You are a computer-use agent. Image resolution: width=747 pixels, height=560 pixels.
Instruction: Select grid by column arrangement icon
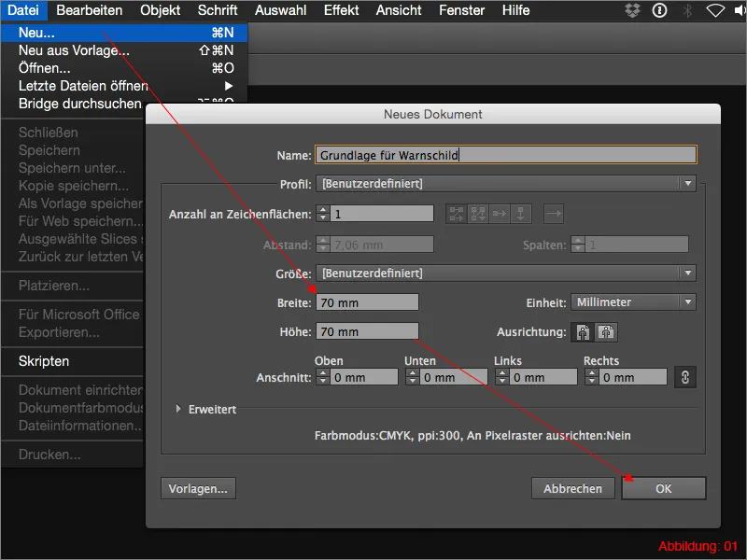coord(478,214)
